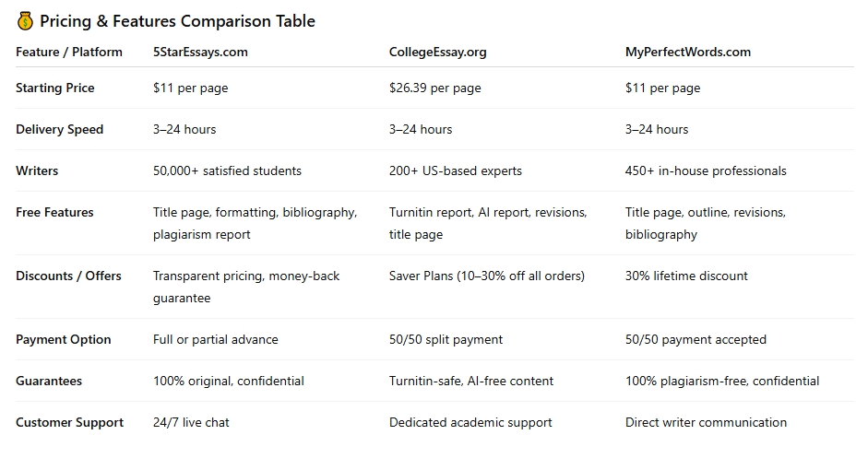This screenshot has height=470, width=868.
Task: Click the money bag emoji icon
Action: pos(25,21)
